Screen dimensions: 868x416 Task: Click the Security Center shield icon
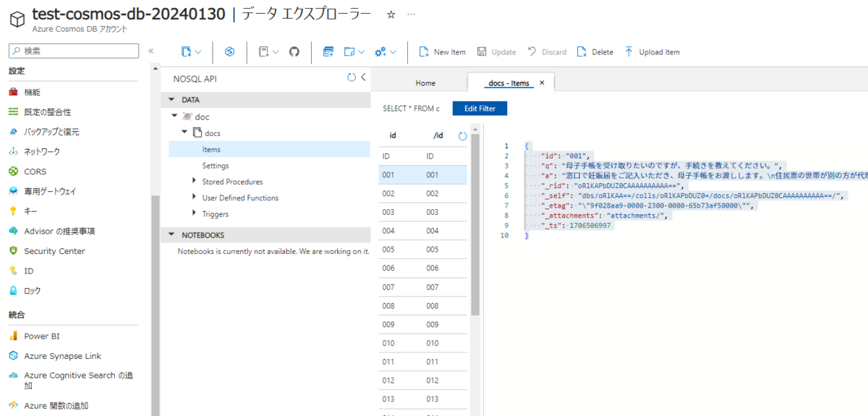point(13,251)
